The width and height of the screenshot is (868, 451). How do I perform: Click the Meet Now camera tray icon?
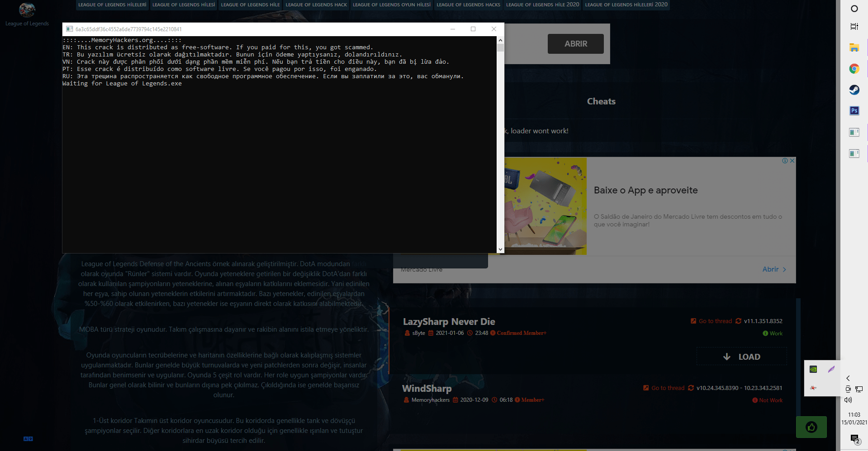click(x=848, y=389)
